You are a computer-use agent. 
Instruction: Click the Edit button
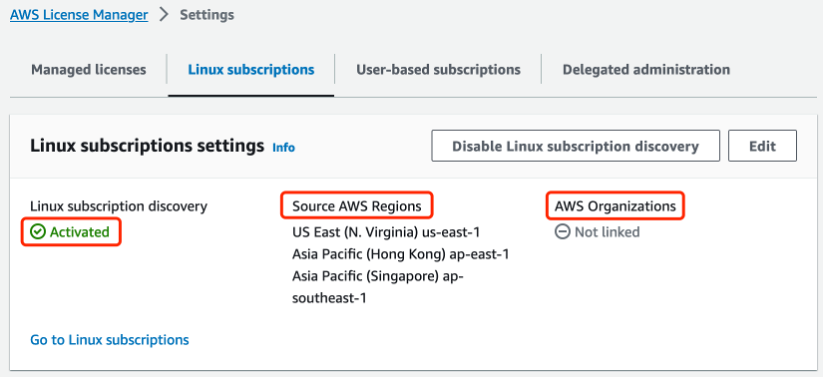click(763, 146)
